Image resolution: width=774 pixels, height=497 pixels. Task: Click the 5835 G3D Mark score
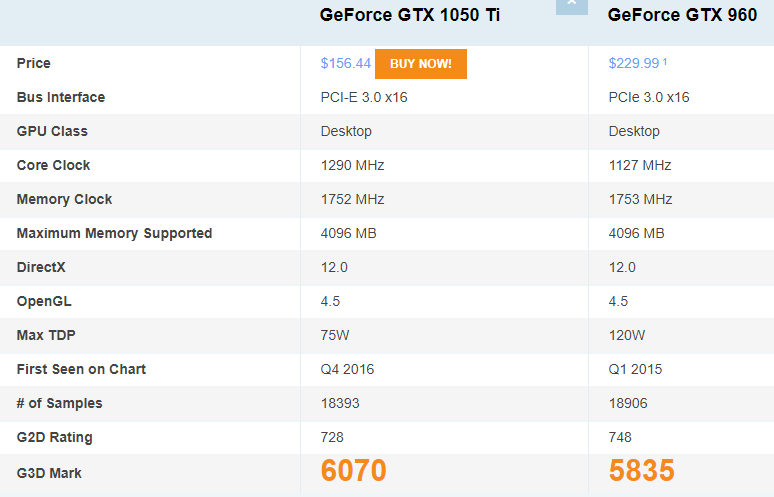[x=641, y=471]
